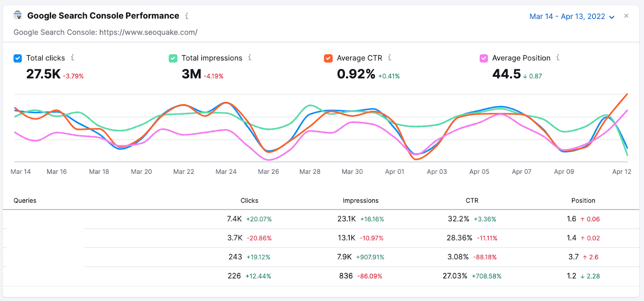Screen dimensions: 644x301
Task: Open info tooltip next to widget title
Action: click(187, 16)
